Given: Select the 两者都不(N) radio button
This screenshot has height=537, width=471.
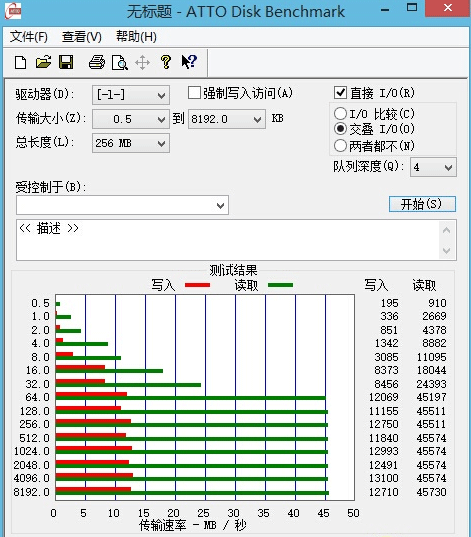Looking at the screenshot, I should 340,146.
